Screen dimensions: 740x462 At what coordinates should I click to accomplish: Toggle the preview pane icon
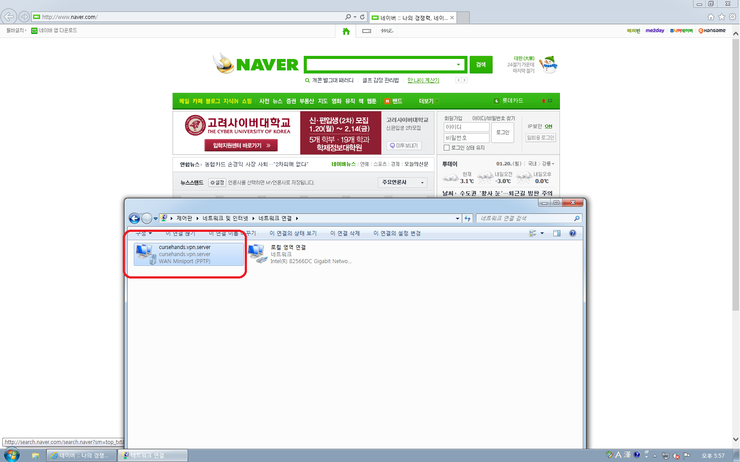pyautogui.click(x=557, y=233)
